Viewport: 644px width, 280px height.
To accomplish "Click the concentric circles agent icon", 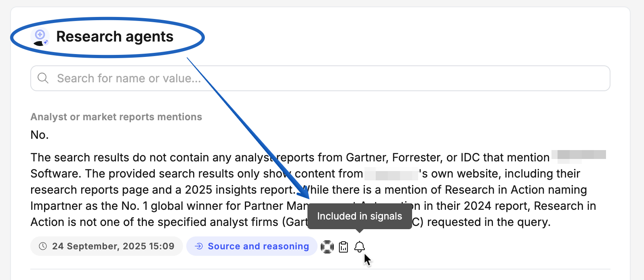I will pos(327,246).
